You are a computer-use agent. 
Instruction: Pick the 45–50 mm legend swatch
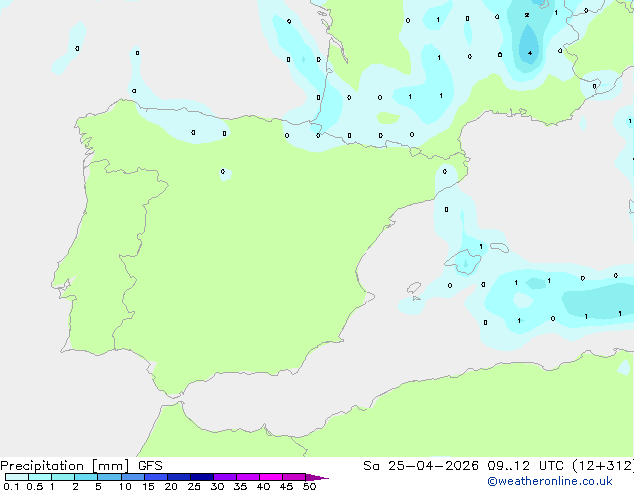(x=294, y=477)
